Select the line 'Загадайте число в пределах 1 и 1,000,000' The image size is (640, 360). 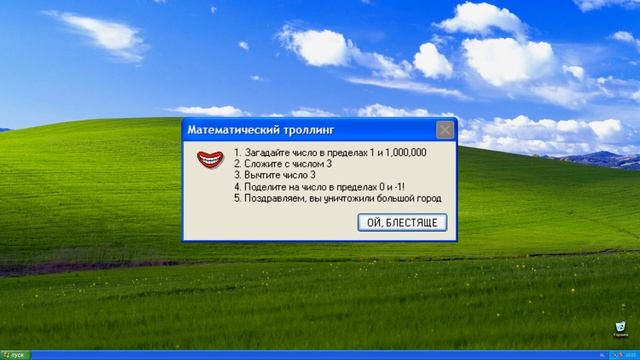click(x=330, y=152)
